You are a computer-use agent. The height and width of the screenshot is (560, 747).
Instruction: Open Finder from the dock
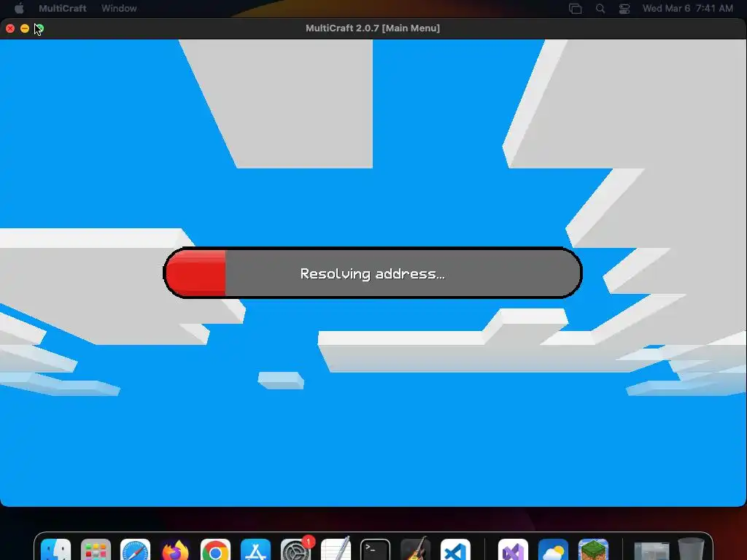[x=55, y=551]
